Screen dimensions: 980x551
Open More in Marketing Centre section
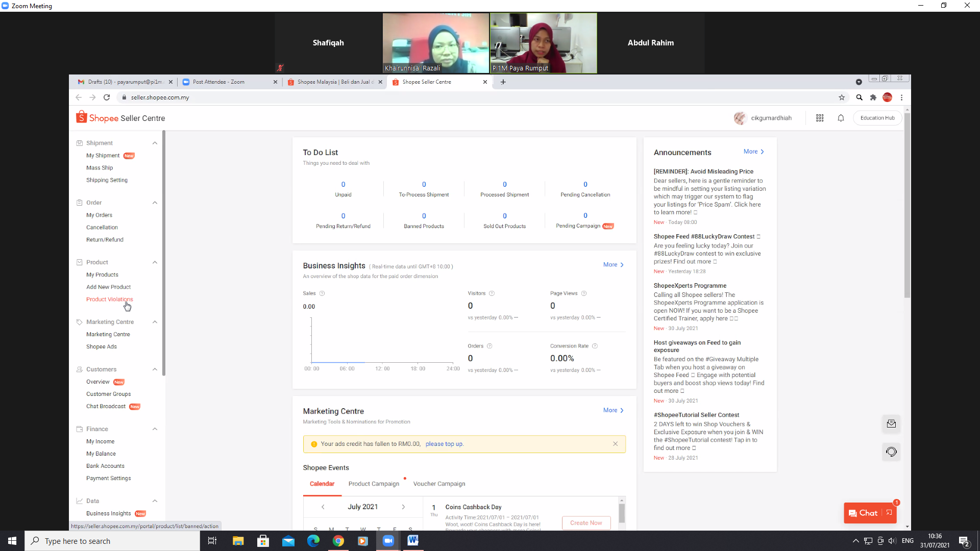614,410
